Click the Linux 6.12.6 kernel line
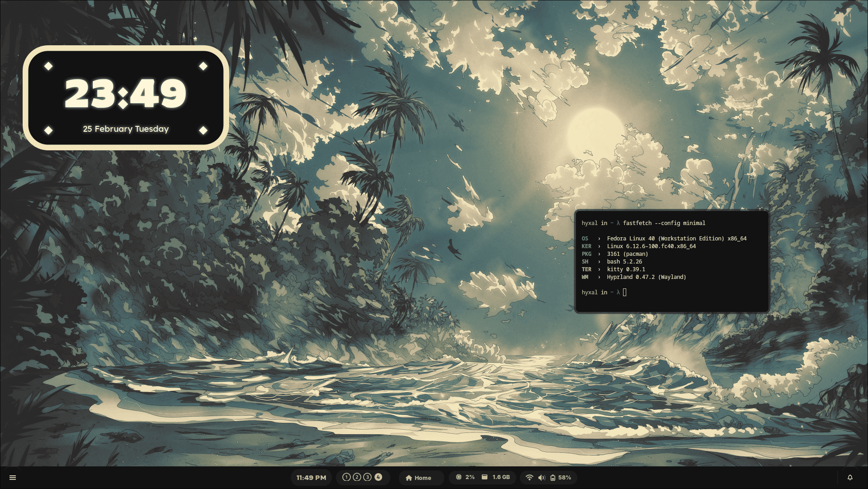 639,246
